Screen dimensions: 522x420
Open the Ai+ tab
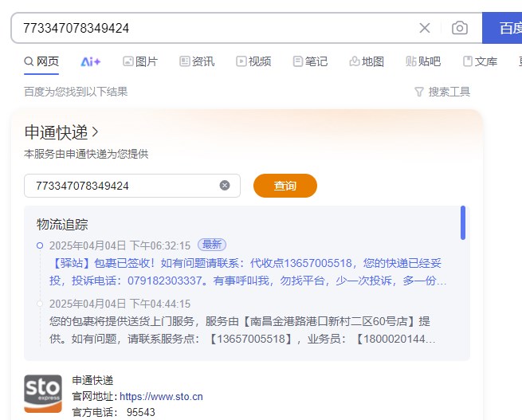pyautogui.click(x=90, y=61)
